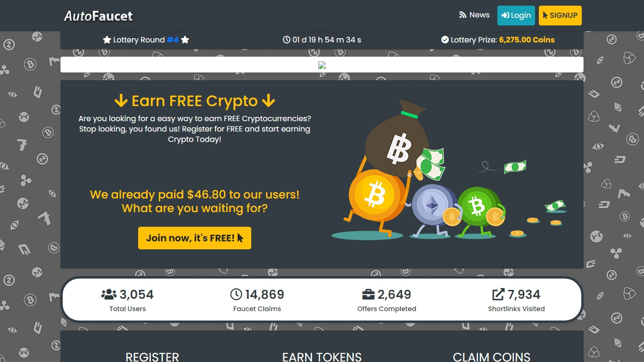The width and height of the screenshot is (644, 362).
Task: Click the Total Users group icon
Action: 109,295
